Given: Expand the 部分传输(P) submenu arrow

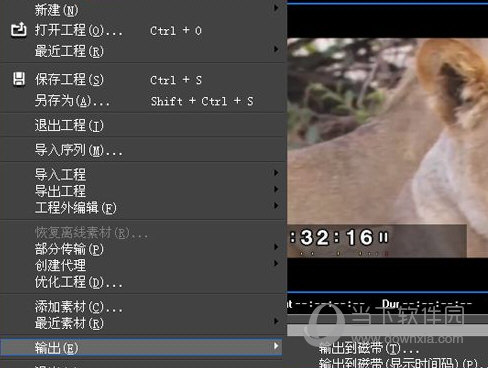Looking at the screenshot, I should tap(276, 247).
